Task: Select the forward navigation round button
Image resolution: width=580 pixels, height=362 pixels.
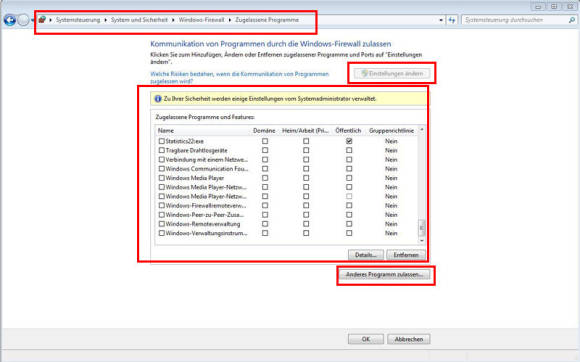Action: [x=23, y=20]
